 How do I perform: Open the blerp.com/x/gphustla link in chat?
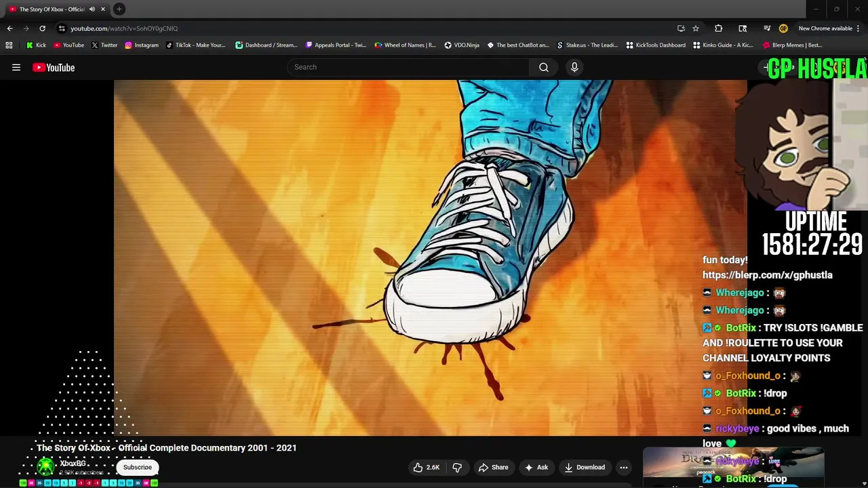[x=768, y=275]
